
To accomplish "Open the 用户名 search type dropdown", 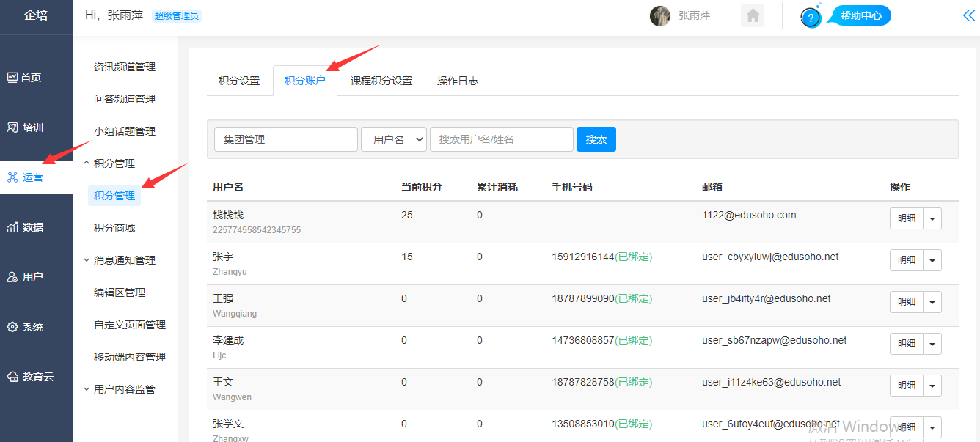I will coord(394,139).
